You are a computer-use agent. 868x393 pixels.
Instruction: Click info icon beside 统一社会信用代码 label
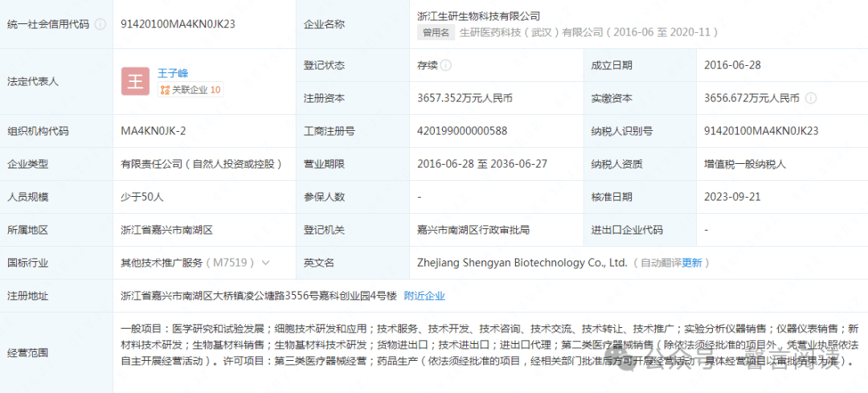tap(100, 24)
